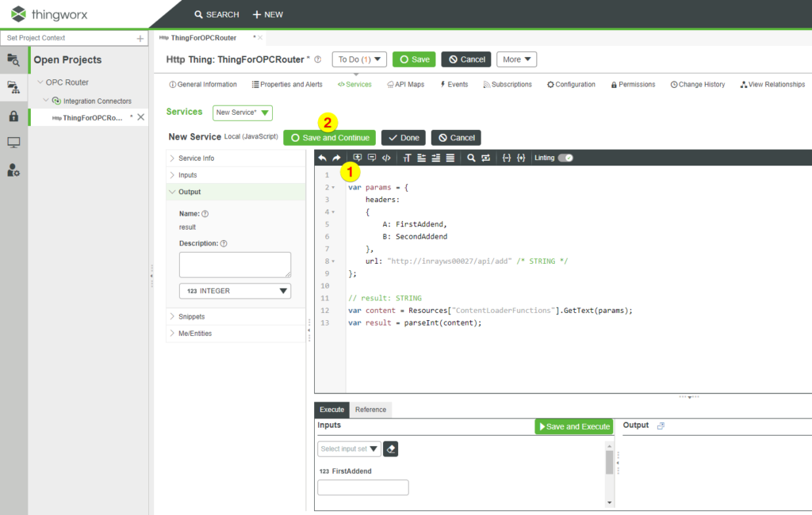Expand all code blocks with the {+} icon
This screenshot has width=812, height=515.
click(x=522, y=158)
